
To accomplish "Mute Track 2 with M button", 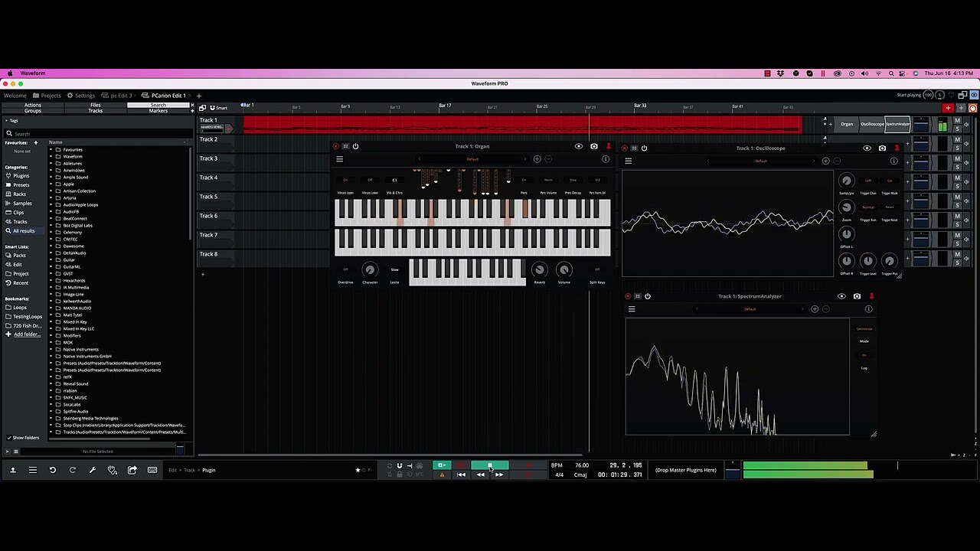I will coord(957,141).
